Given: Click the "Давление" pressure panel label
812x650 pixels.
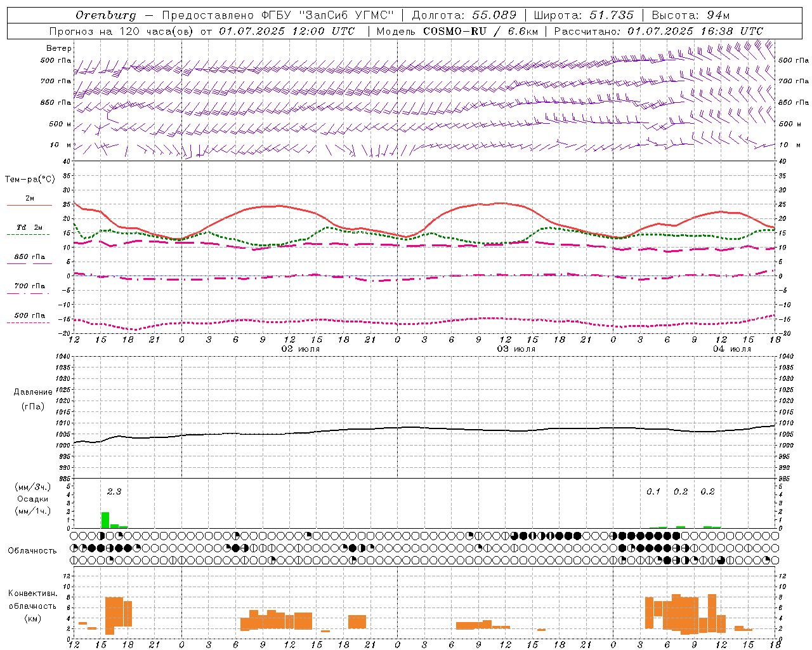Looking at the screenshot, I should (33, 392).
